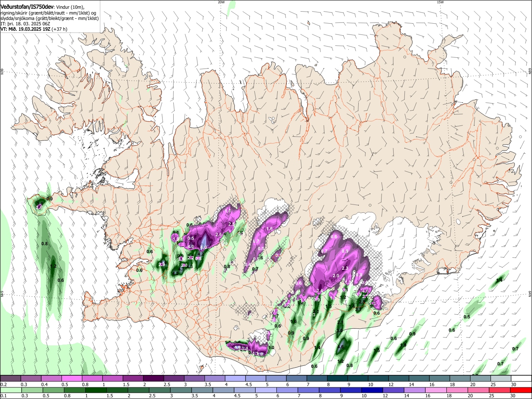Viewport: 532px width, 399px height.
Task: Click the black 0.5 offshore value
Action: (467, 317)
